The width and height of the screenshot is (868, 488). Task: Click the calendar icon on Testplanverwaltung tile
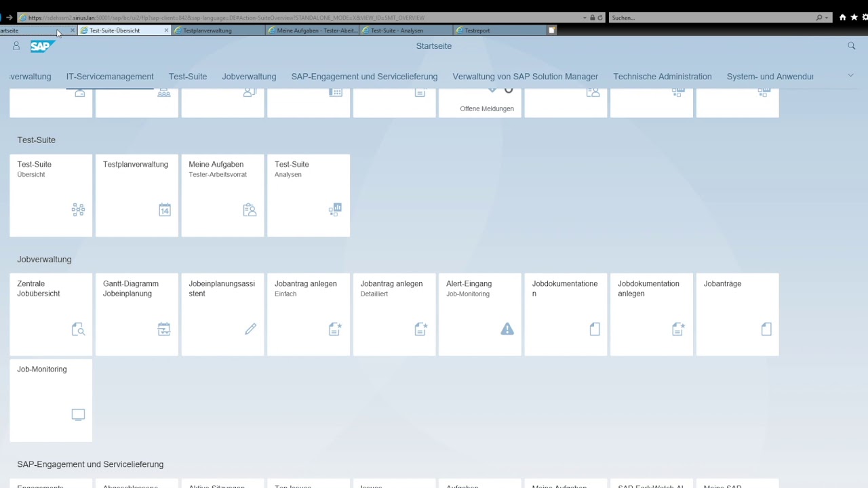[x=164, y=209]
